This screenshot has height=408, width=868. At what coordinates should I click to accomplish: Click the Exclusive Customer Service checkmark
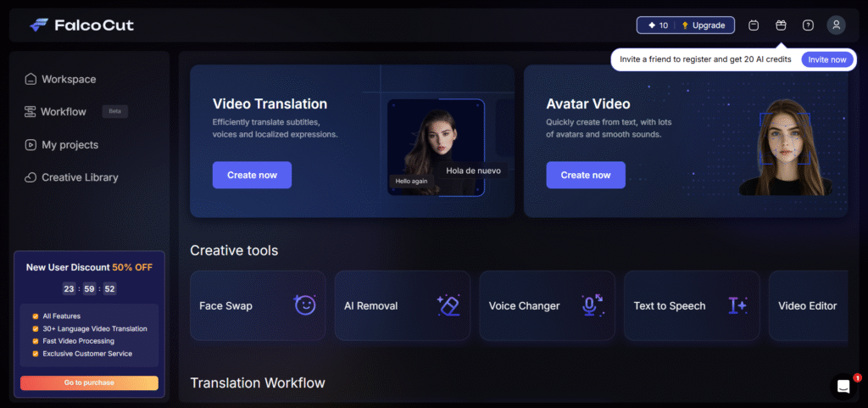coord(36,353)
